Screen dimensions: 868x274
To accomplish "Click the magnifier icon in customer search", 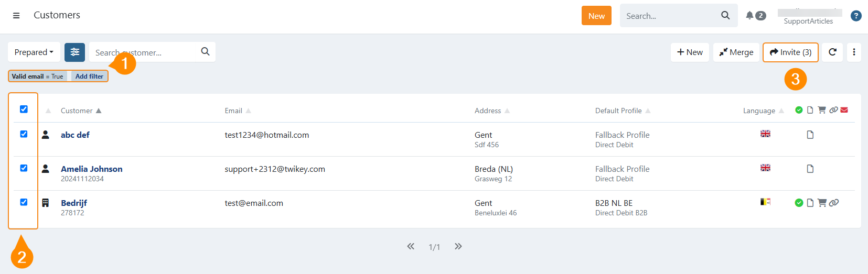I will pos(205,51).
